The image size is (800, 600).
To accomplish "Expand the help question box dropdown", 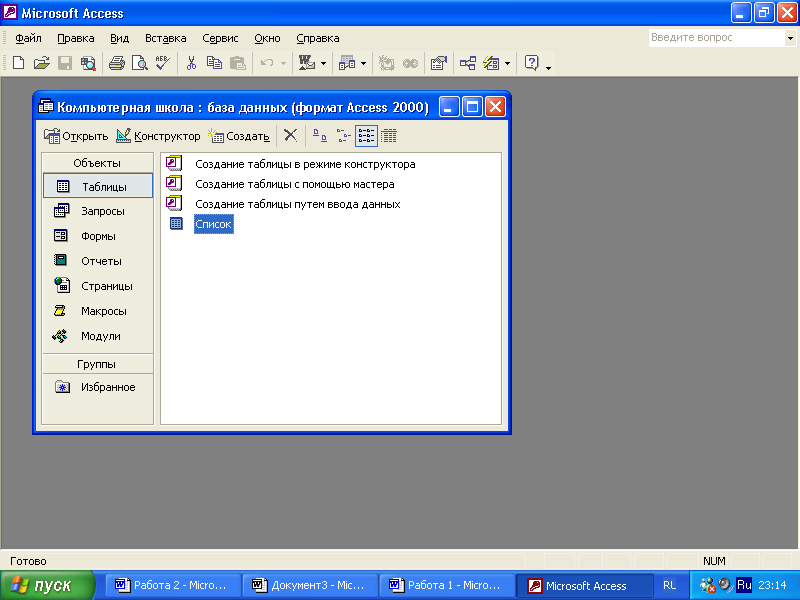I will click(790, 38).
